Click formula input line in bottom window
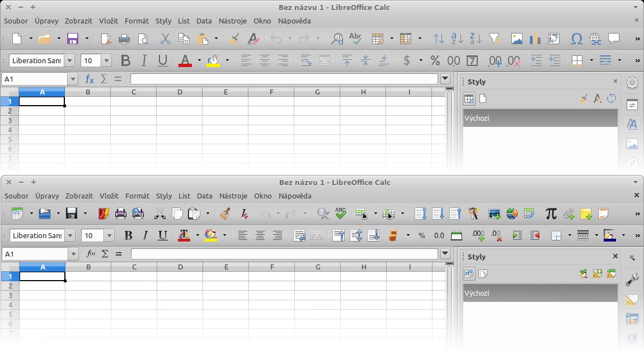 point(285,254)
